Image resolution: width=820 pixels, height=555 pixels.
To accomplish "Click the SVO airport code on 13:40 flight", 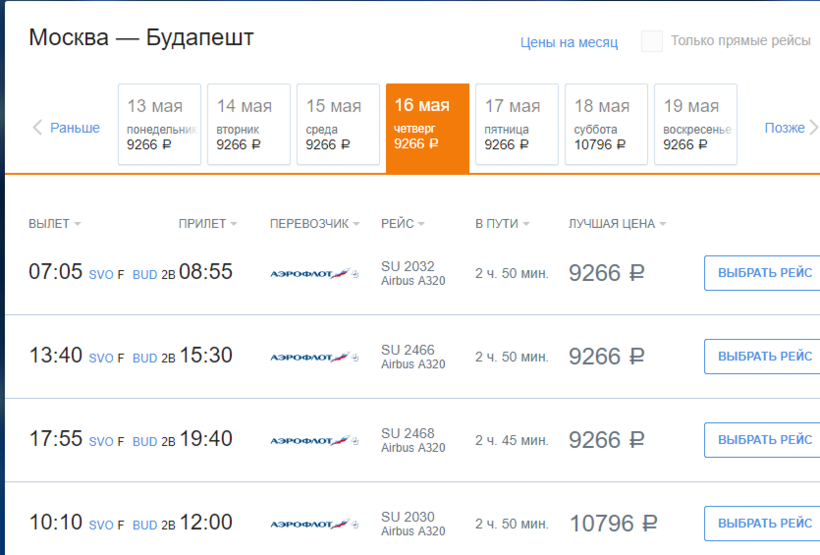I will [x=101, y=358].
